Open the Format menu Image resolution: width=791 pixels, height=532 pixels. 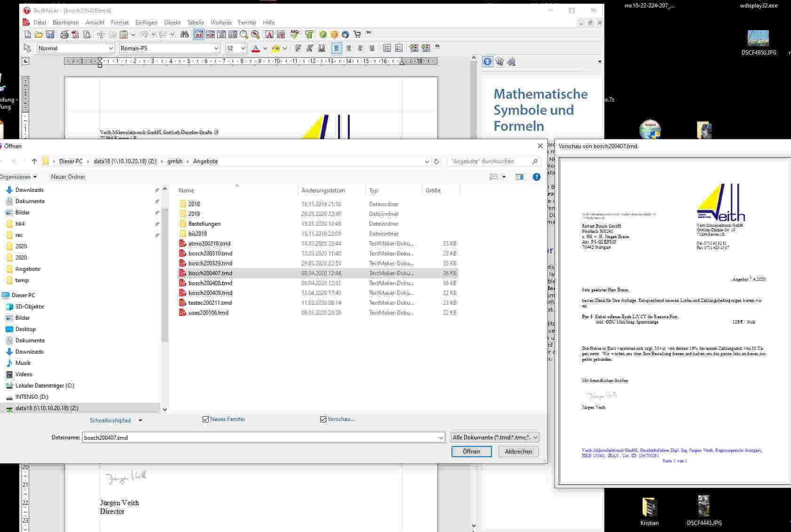pos(119,23)
